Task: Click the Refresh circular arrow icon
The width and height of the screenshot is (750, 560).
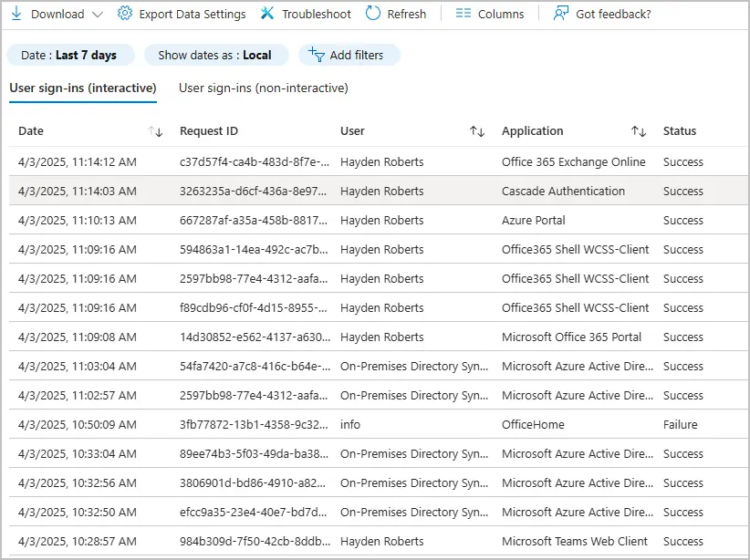Action: pos(373,14)
